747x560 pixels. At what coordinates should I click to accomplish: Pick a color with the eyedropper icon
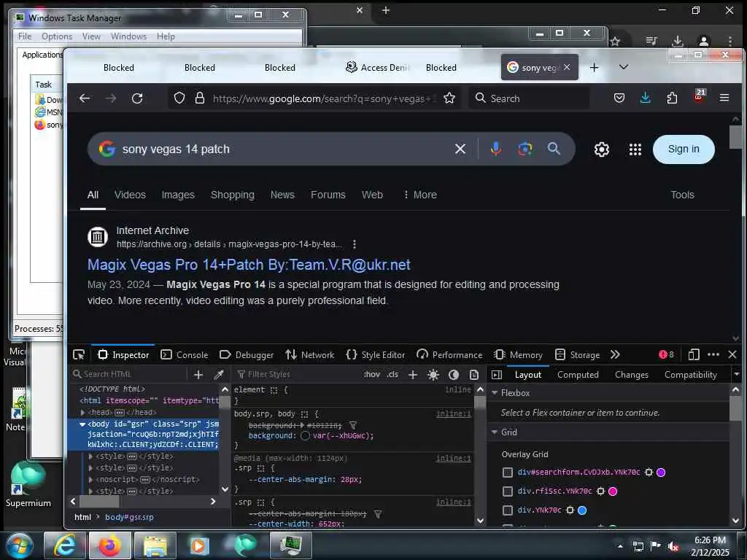click(219, 375)
